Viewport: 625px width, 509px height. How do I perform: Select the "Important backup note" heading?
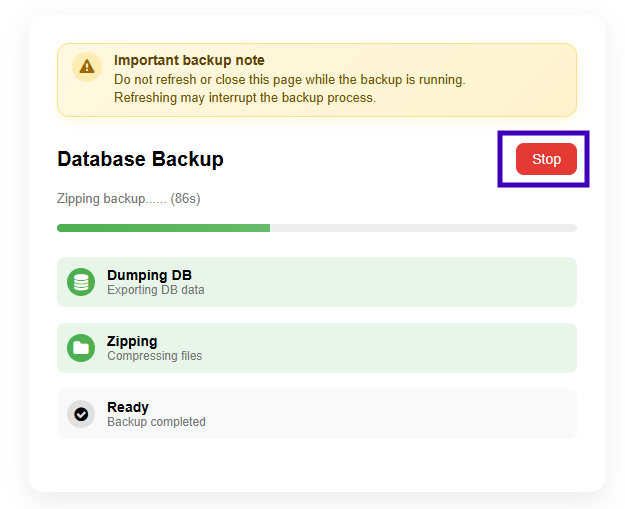pos(189,60)
